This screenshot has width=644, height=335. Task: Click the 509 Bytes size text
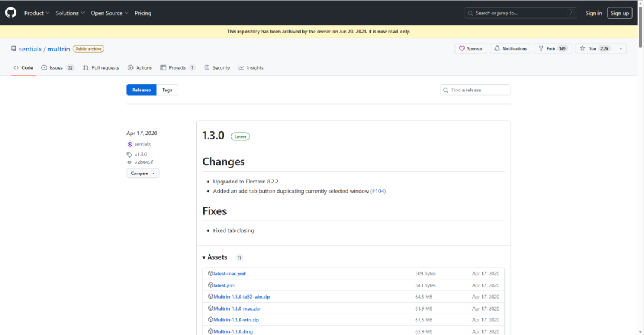point(425,273)
